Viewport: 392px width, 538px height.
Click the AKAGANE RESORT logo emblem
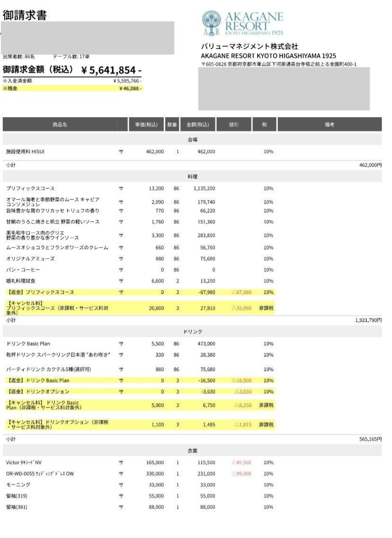point(211,23)
